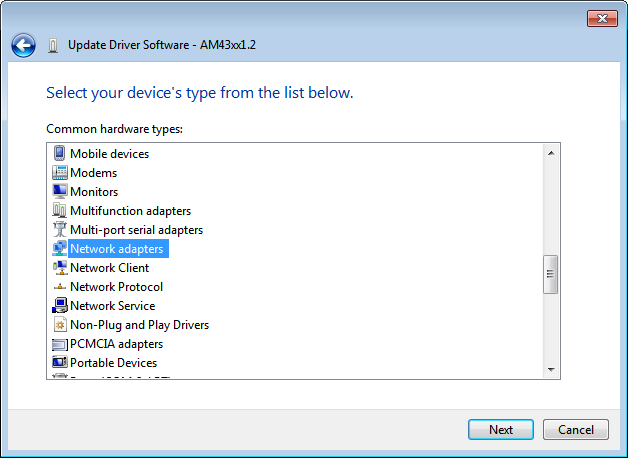Image resolution: width=628 pixels, height=458 pixels.
Task: Click the Modems icon in list
Action: [x=59, y=173]
